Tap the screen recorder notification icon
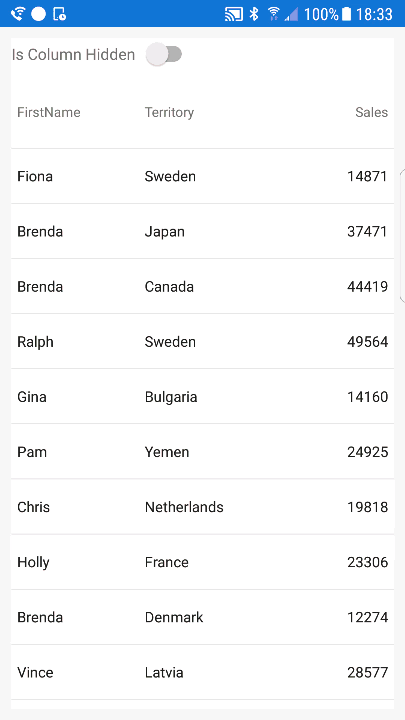405x720 pixels. click(x=60, y=14)
